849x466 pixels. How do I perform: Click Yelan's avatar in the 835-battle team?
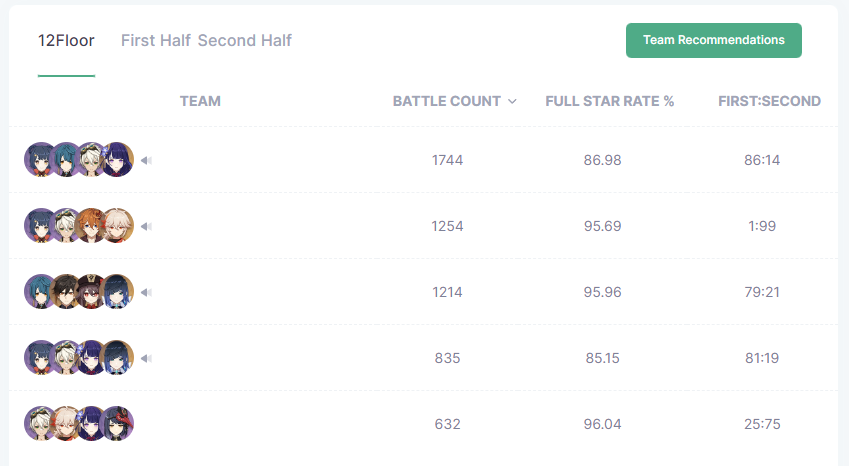(x=118, y=358)
